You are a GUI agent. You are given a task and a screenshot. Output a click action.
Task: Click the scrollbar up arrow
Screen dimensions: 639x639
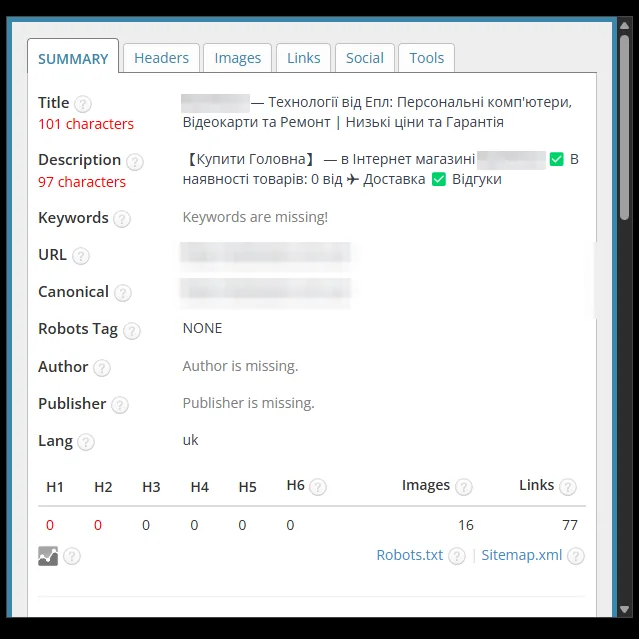click(x=624, y=25)
